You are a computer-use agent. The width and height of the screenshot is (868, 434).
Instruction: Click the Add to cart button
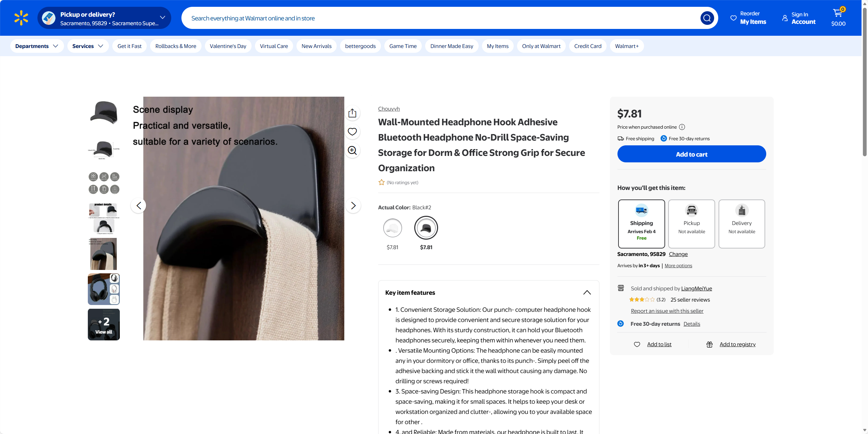pyautogui.click(x=691, y=154)
